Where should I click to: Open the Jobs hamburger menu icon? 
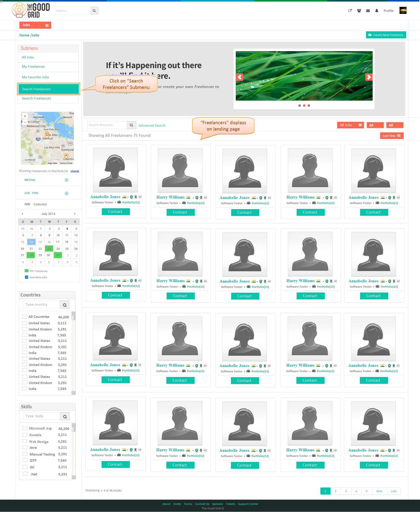click(x=47, y=25)
